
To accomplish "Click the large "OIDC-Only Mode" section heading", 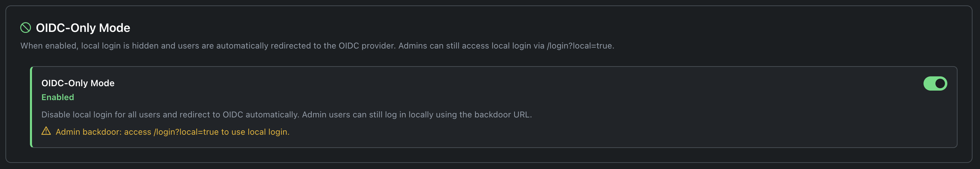I will click(83, 28).
